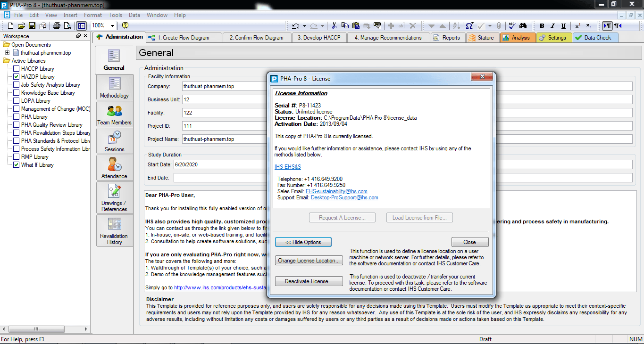Uncheck the What If Library checkbox
The height and width of the screenshot is (344, 644).
(x=17, y=165)
